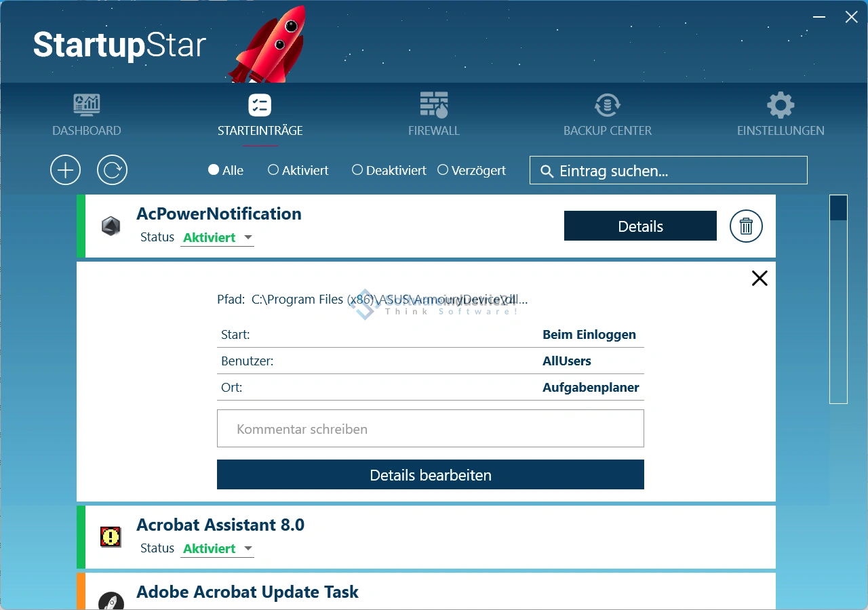
Task: Select the Aktiviert filter radio button
Action: coord(273,170)
